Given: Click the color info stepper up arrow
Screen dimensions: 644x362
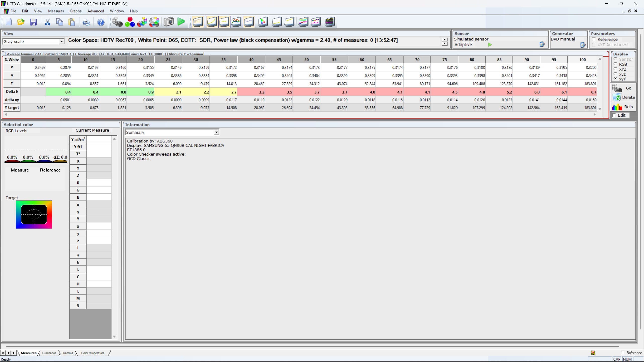Looking at the screenshot, I should tap(445, 39).
